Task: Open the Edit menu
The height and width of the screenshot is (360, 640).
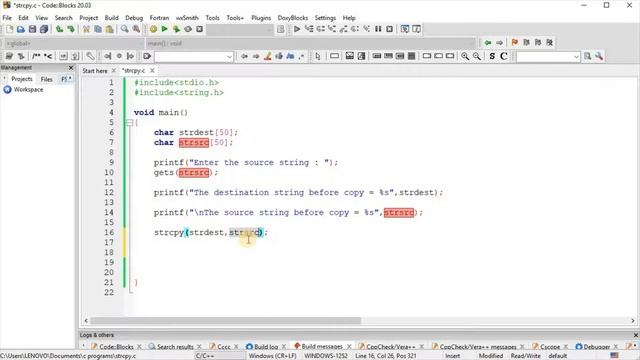Action: pyautogui.click(x=23, y=18)
